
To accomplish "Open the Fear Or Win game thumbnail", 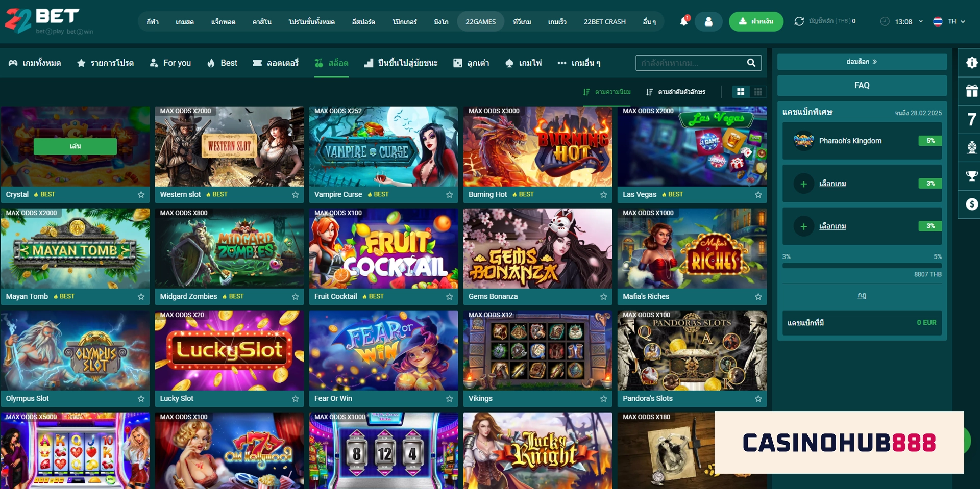I will point(383,350).
